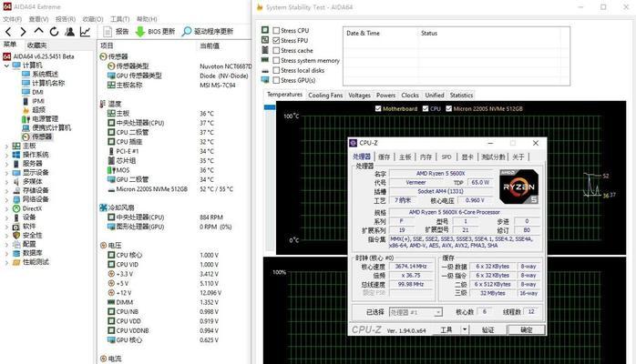Switch to Powers tab

coord(385,96)
